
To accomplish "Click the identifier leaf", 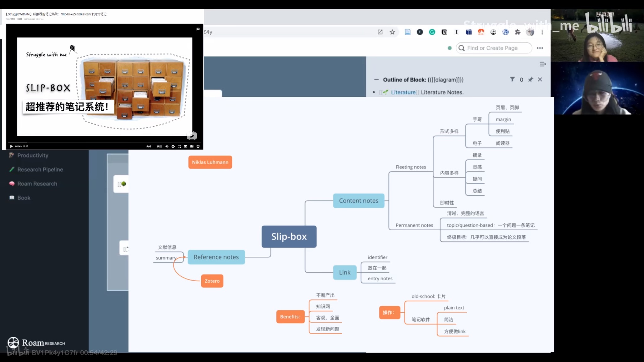I will [377, 257].
